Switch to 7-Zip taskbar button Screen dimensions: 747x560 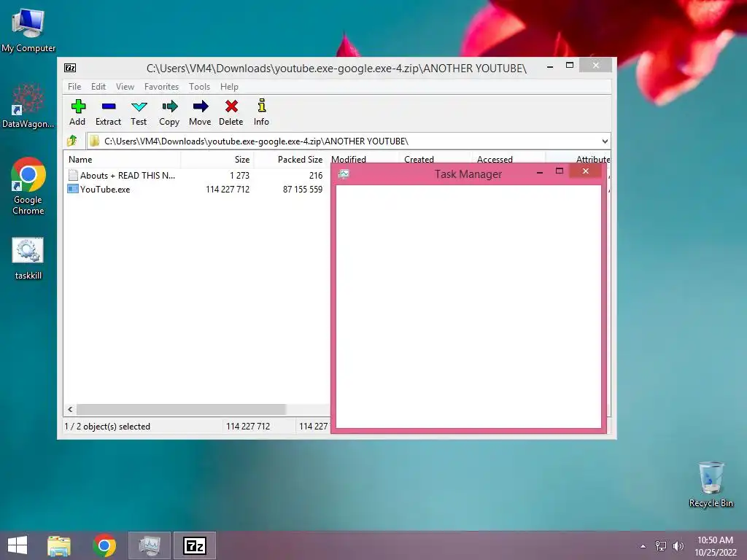coord(195,545)
